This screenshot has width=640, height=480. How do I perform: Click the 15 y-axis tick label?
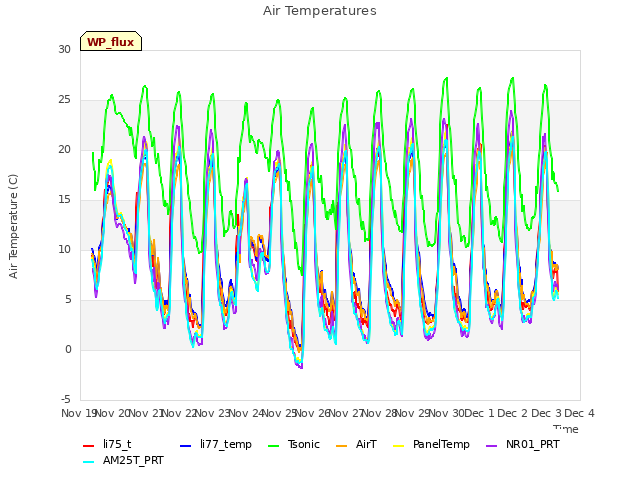64,200
